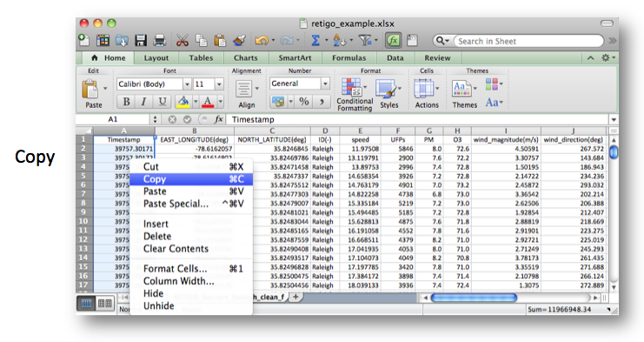
Task: Expand the formula bar arrow
Action: pyautogui.click(x=614, y=119)
